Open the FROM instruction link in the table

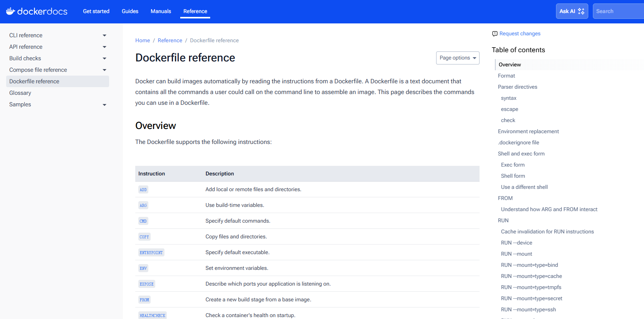(x=144, y=300)
